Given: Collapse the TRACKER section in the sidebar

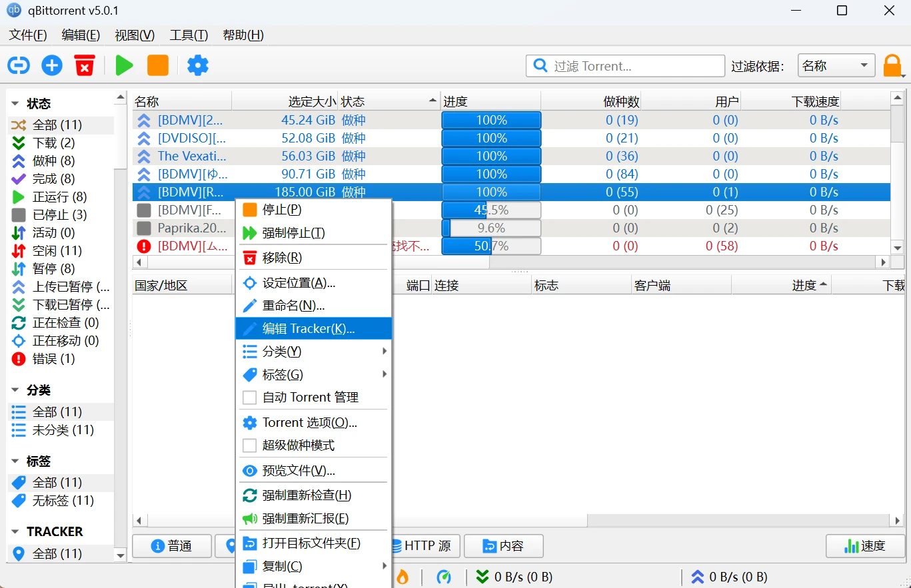Looking at the screenshot, I should (15, 531).
